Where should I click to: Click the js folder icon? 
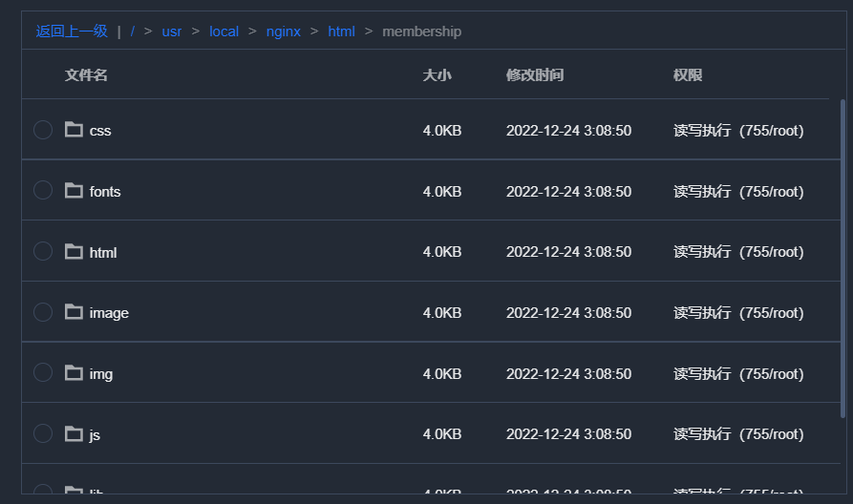pyautogui.click(x=74, y=434)
